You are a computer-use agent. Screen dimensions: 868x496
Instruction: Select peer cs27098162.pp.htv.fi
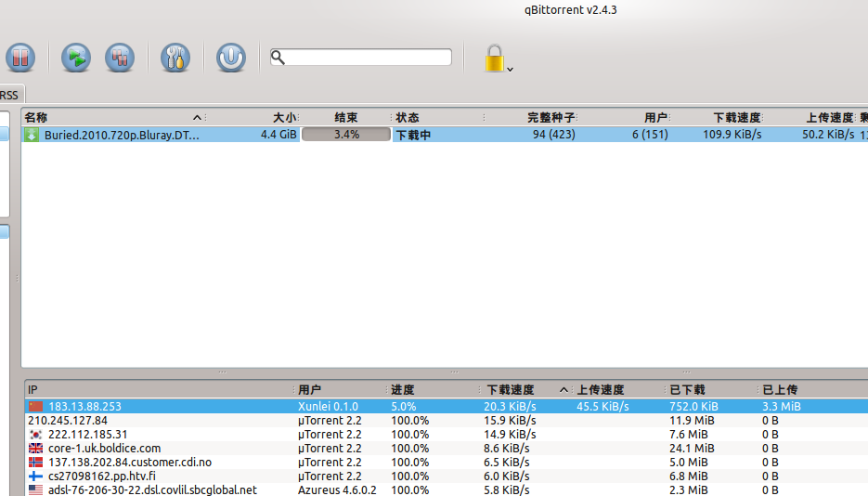pyautogui.click(x=447, y=476)
